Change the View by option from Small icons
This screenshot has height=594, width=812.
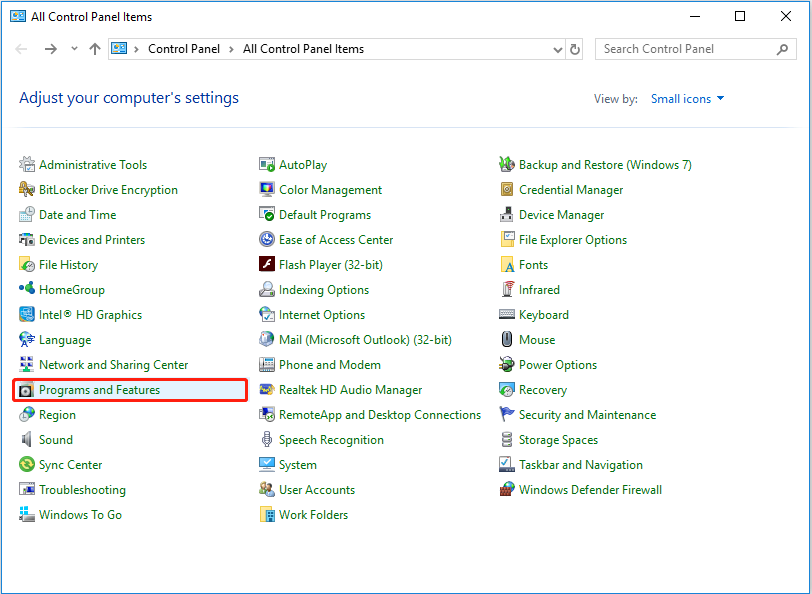(x=687, y=98)
